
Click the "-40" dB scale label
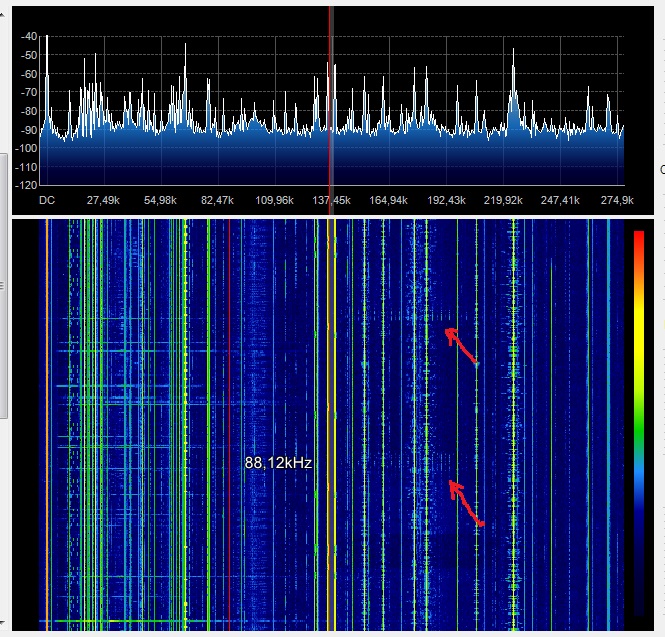pos(29,36)
